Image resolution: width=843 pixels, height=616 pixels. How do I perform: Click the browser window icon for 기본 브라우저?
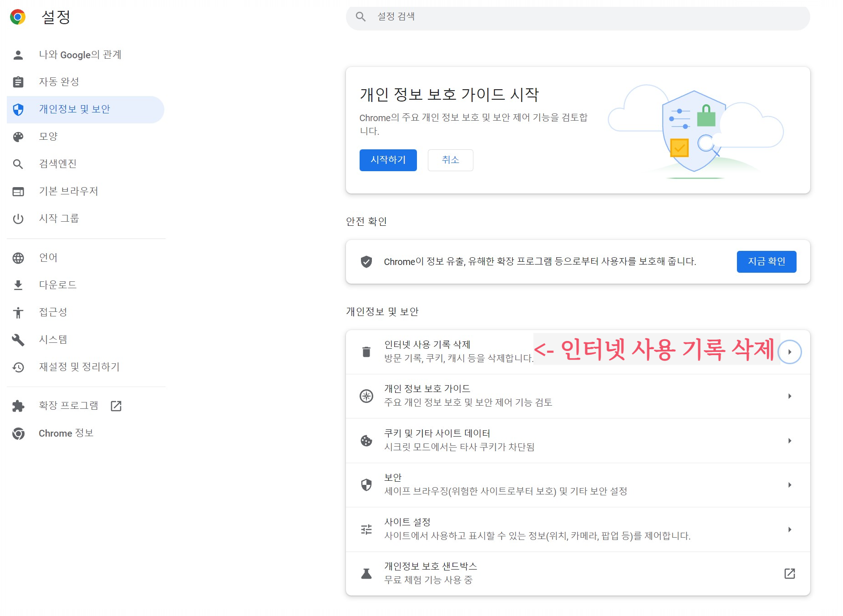(18, 192)
